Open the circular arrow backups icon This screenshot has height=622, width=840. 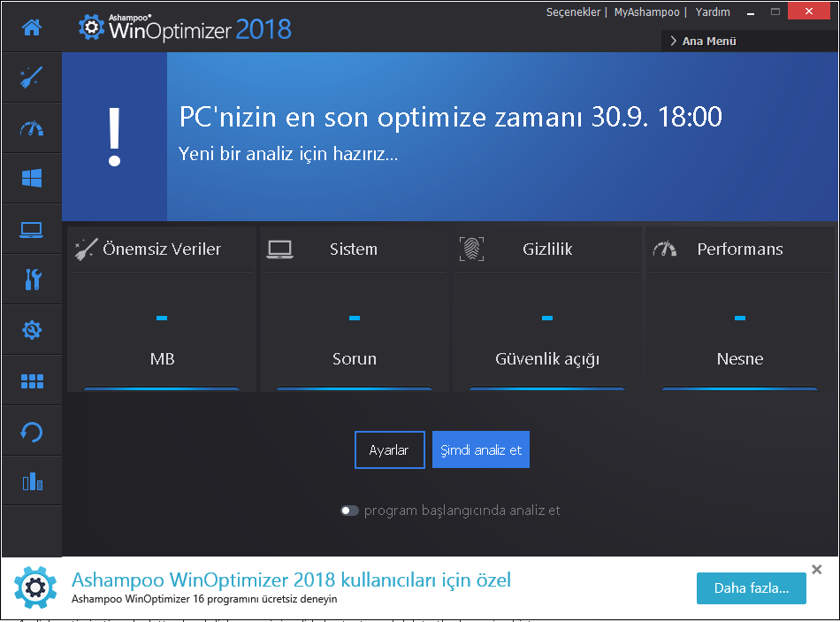[32, 432]
